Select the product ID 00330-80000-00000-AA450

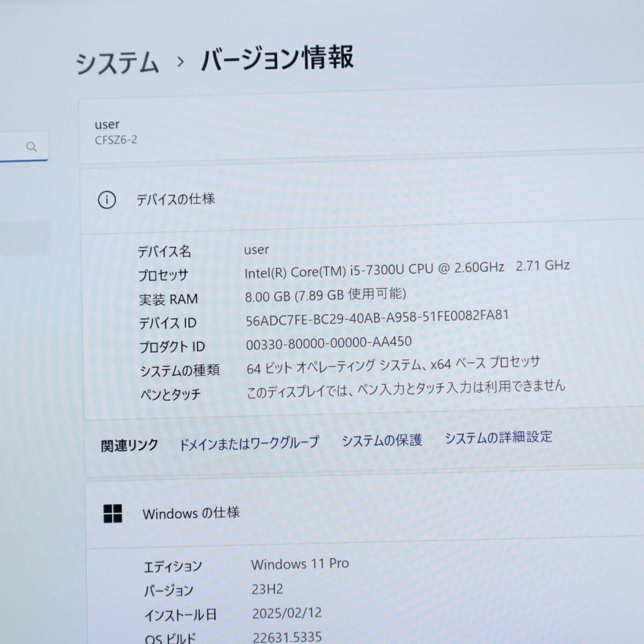coord(328,343)
